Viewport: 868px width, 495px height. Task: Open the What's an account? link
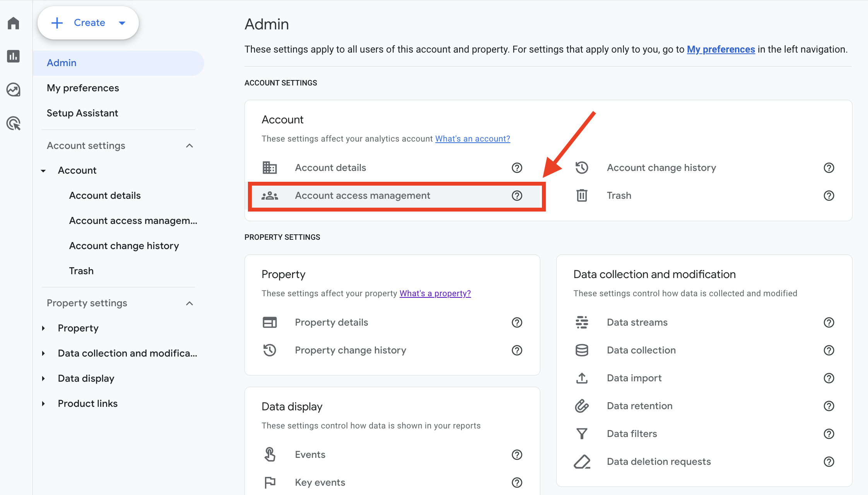473,139
